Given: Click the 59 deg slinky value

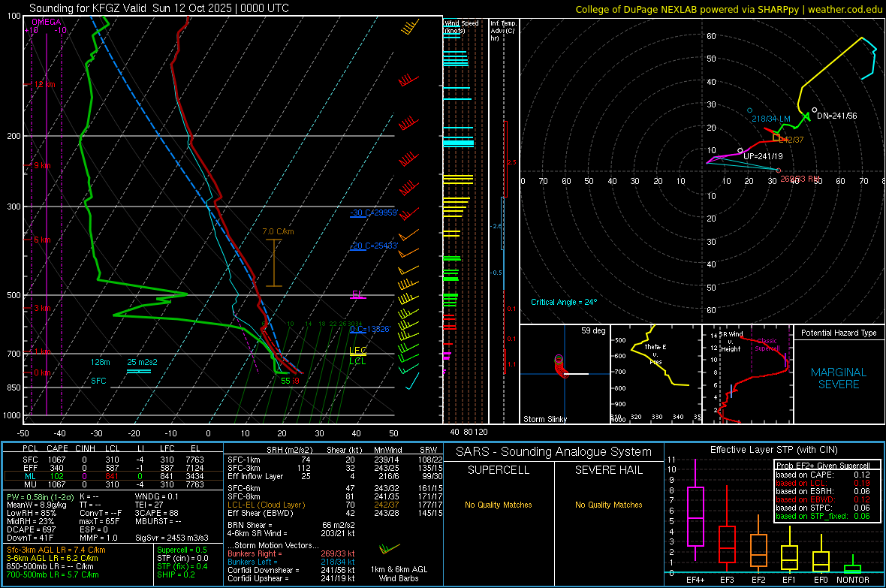Looking at the screenshot, I should [593, 330].
